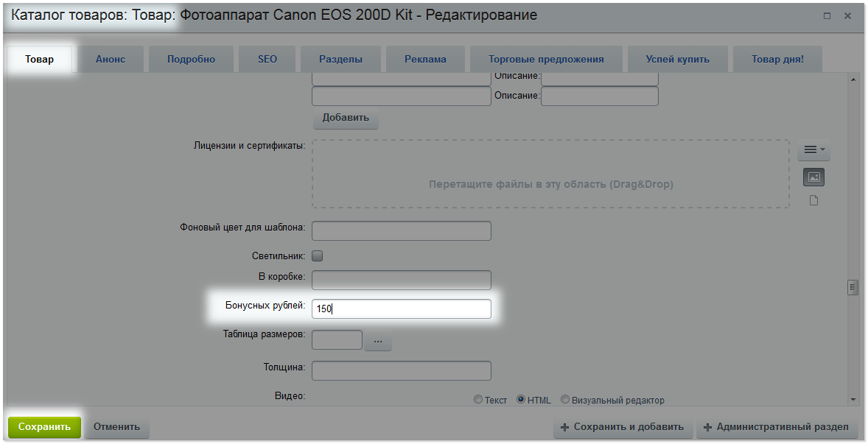Switch to the Анонс tab
This screenshot has width=868, height=444.
coord(111,59)
